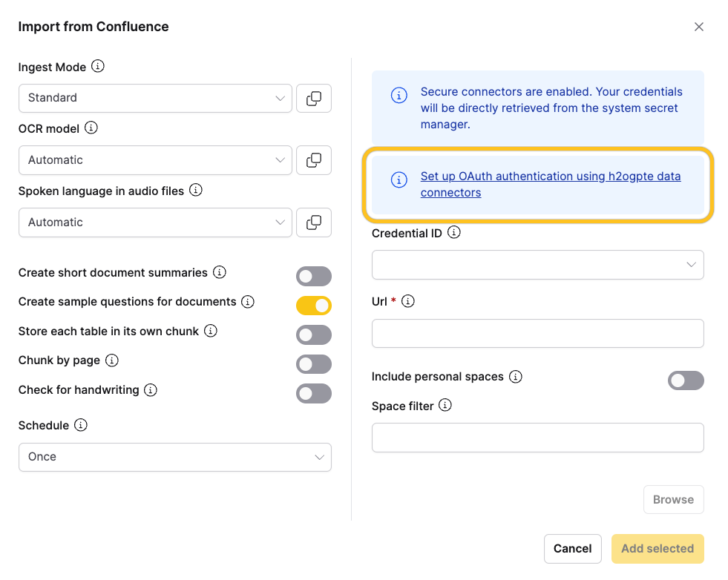The height and width of the screenshot is (580, 728).
Task: Open the Credential ID dropdown
Action: 537,265
